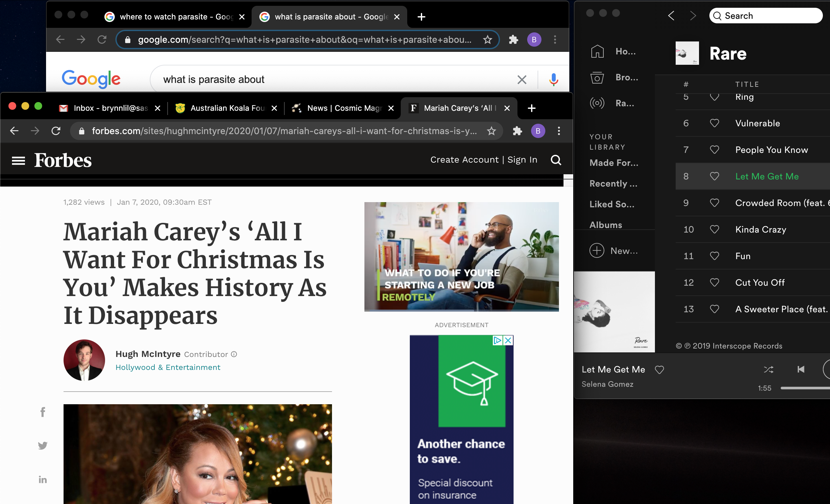Click Create Account on Forbes
Viewport: 830px width, 504px height.
click(x=465, y=160)
